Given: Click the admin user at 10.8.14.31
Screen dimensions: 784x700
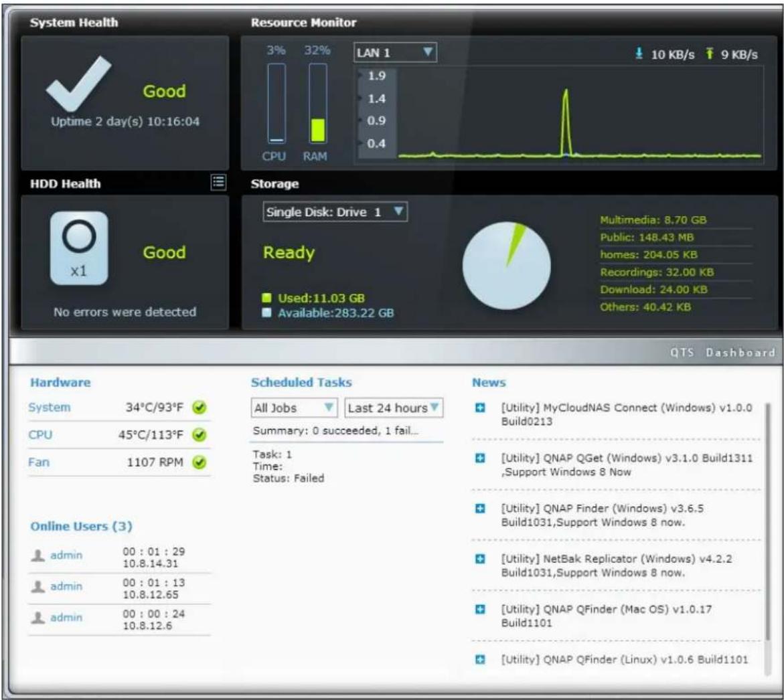Looking at the screenshot, I should [x=66, y=555].
